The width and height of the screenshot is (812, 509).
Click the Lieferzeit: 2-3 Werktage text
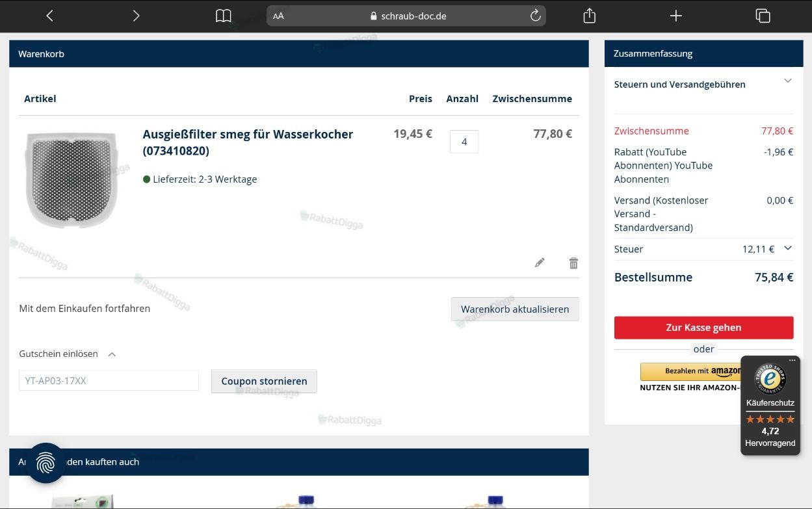pos(205,179)
